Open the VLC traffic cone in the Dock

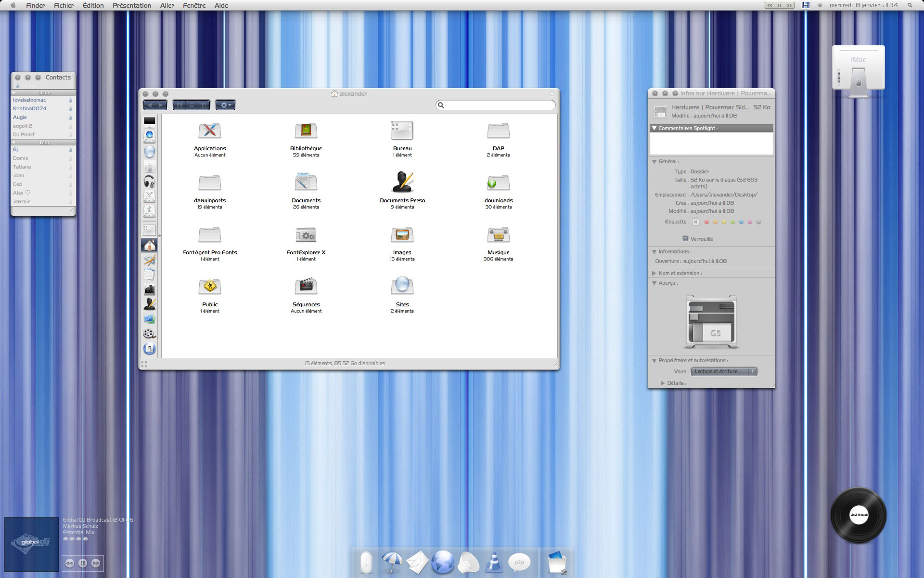493,563
